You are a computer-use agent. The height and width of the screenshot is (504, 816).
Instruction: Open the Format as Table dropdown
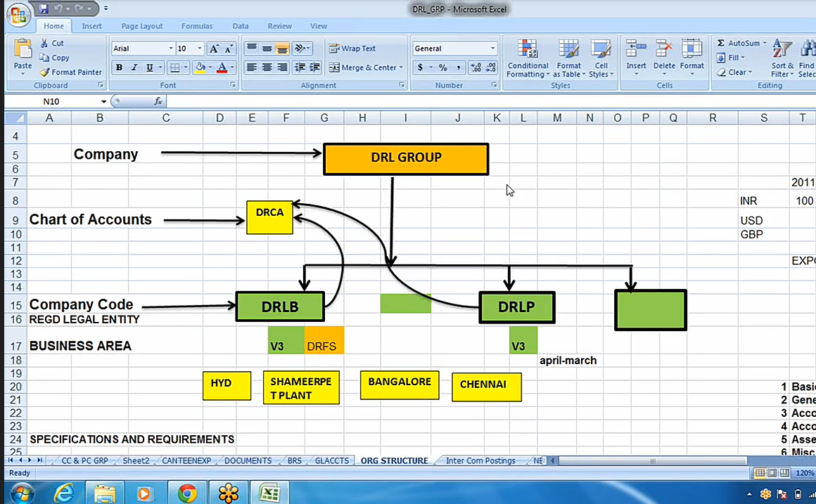[569, 59]
